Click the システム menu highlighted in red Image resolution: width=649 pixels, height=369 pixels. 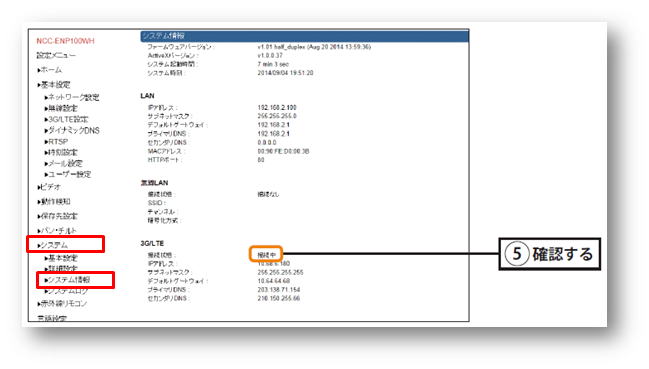[53, 245]
